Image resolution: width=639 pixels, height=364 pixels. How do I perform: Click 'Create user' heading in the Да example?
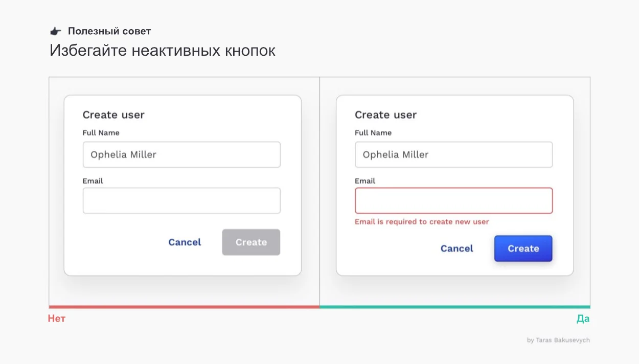[385, 115]
